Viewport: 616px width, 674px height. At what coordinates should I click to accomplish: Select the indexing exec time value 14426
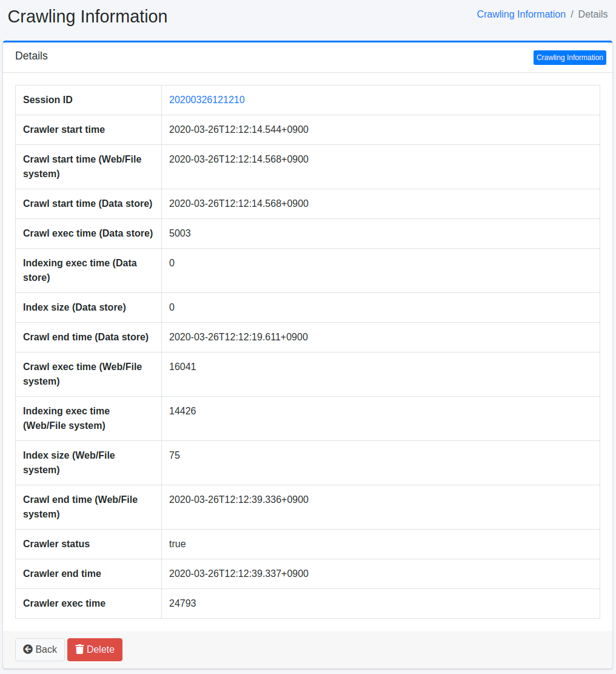(182, 411)
